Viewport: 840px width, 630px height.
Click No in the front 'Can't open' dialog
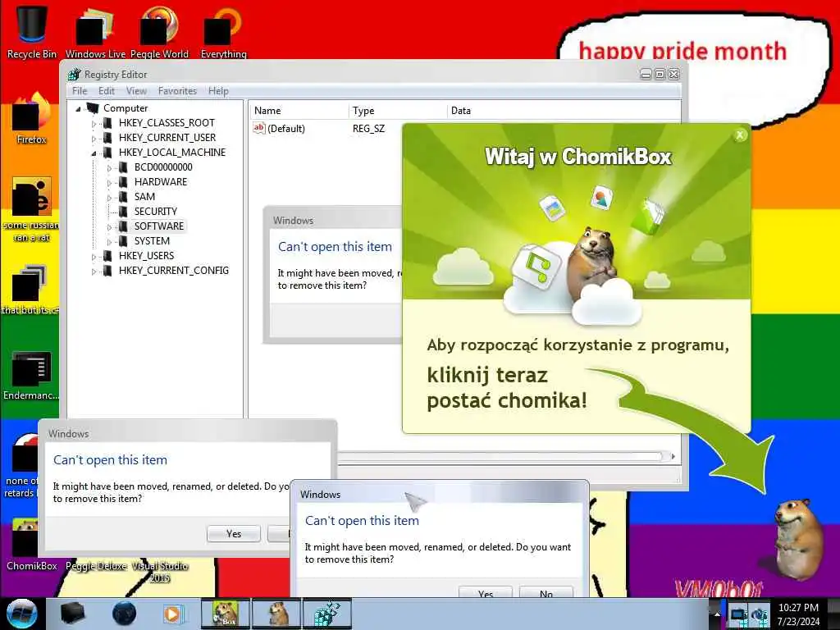(x=546, y=594)
